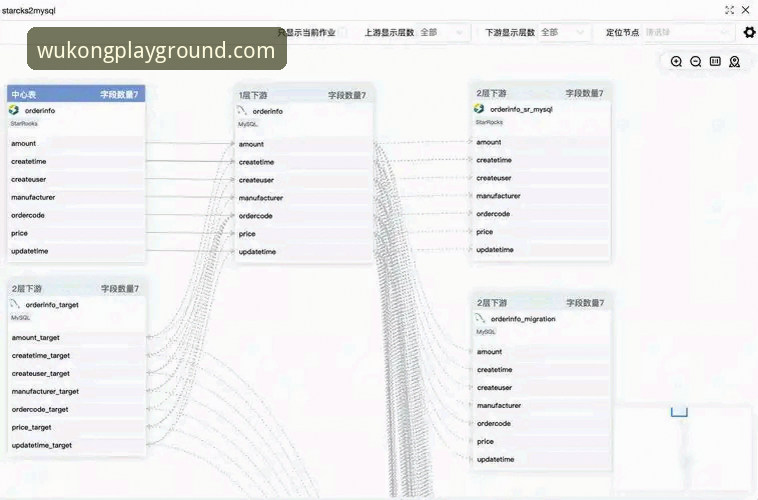758x500 pixels.
Task: Open the settings gear
Action: 749,32
